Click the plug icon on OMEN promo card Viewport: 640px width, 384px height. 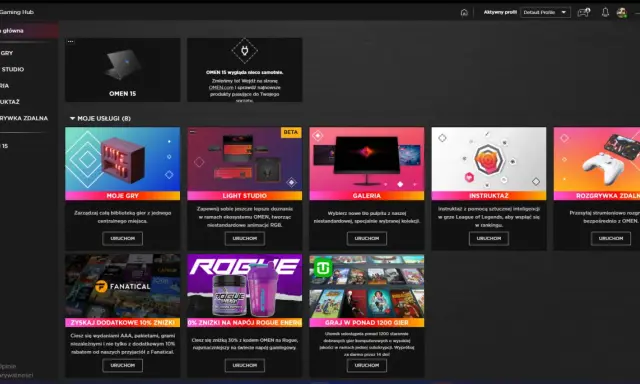coord(244,51)
